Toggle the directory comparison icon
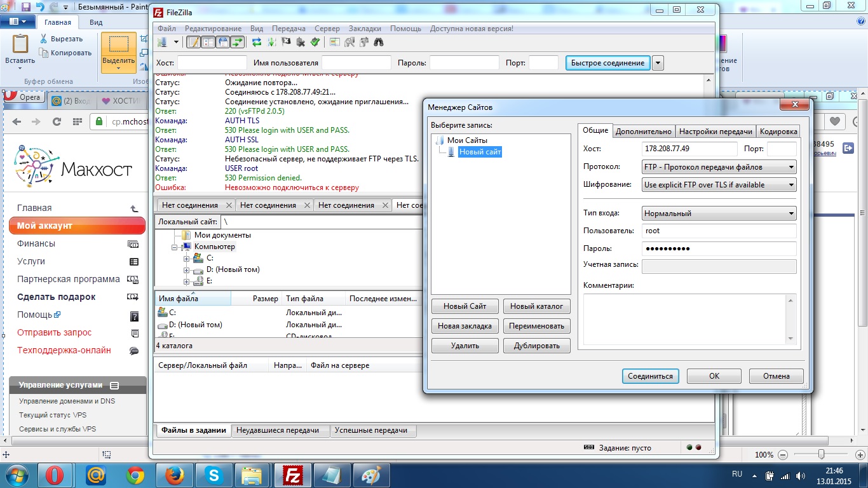This screenshot has width=868, height=488. point(349,43)
